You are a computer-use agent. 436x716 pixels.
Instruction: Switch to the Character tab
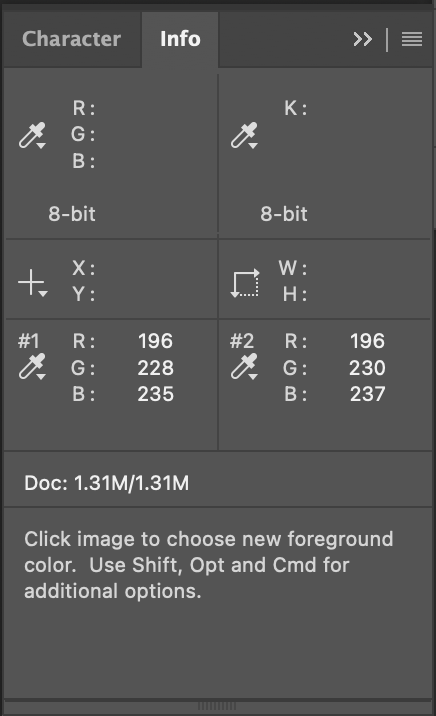[x=72, y=39]
